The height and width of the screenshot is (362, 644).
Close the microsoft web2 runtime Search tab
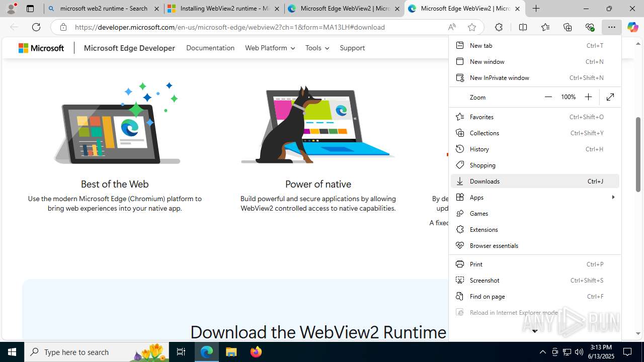click(x=156, y=9)
